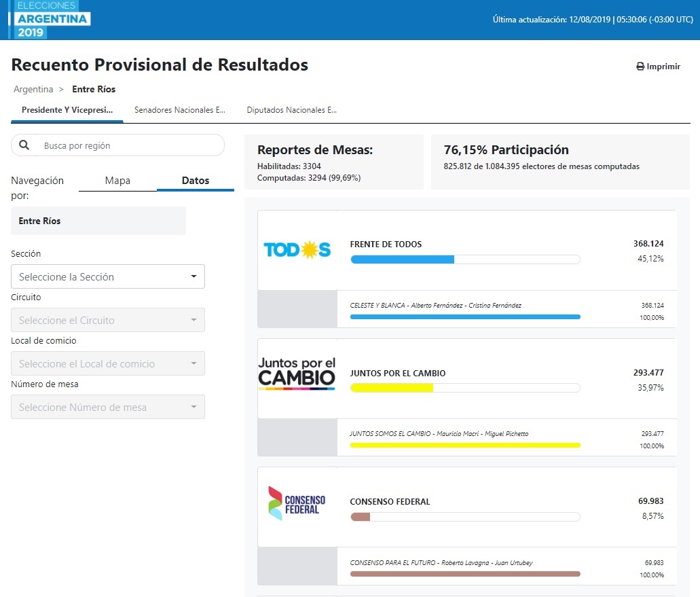Click the Entre Ríos breadcrumb
Viewport: 700px width, 597px height.
tap(94, 89)
